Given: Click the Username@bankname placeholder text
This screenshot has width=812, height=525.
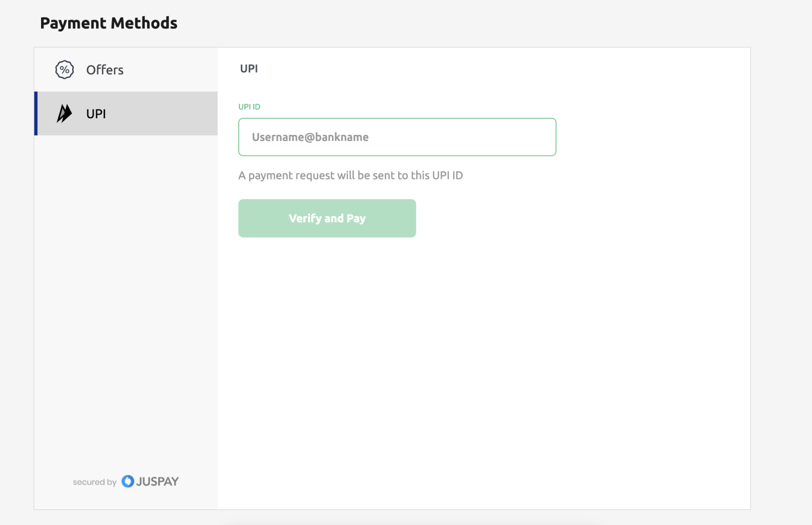Looking at the screenshot, I should click(310, 137).
